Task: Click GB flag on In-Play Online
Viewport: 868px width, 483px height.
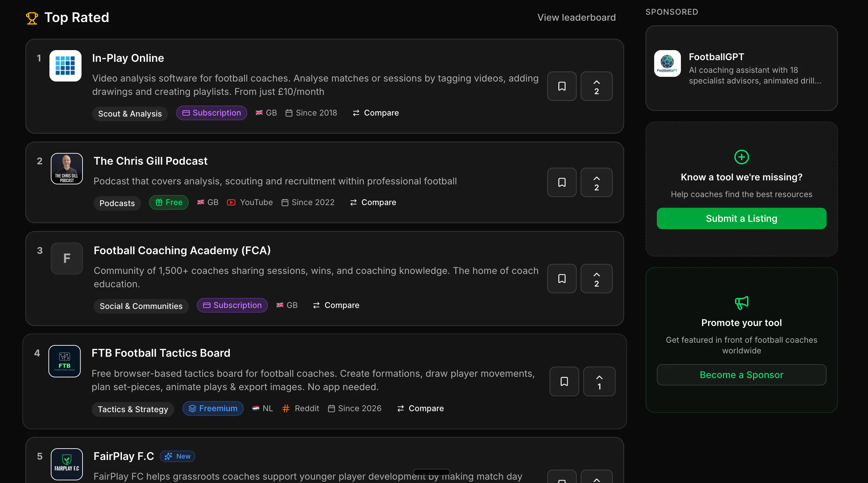Action: [259, 113]
